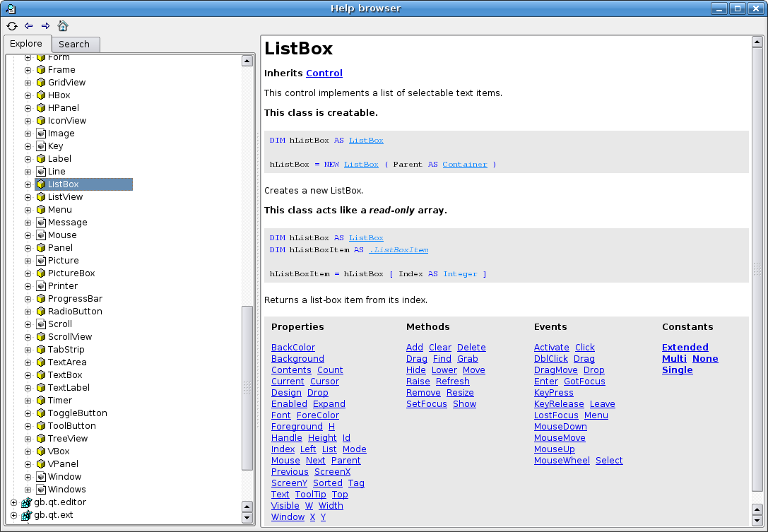Click the yellow cube icon beside Frame

tap(41, 70)
